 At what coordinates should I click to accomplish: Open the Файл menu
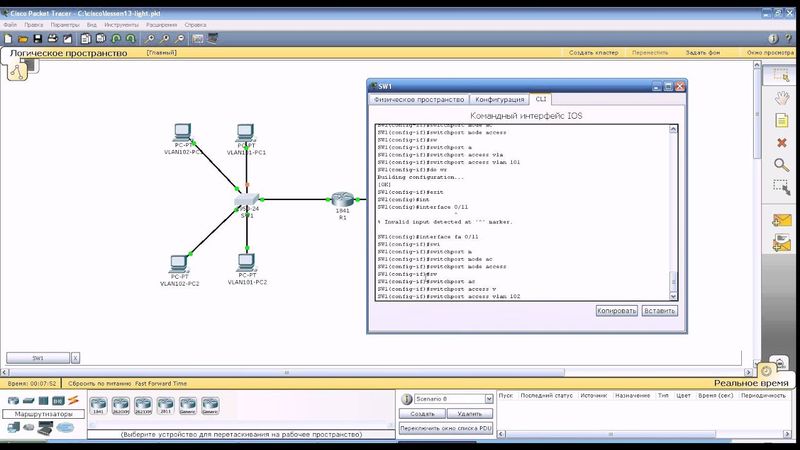10,24
